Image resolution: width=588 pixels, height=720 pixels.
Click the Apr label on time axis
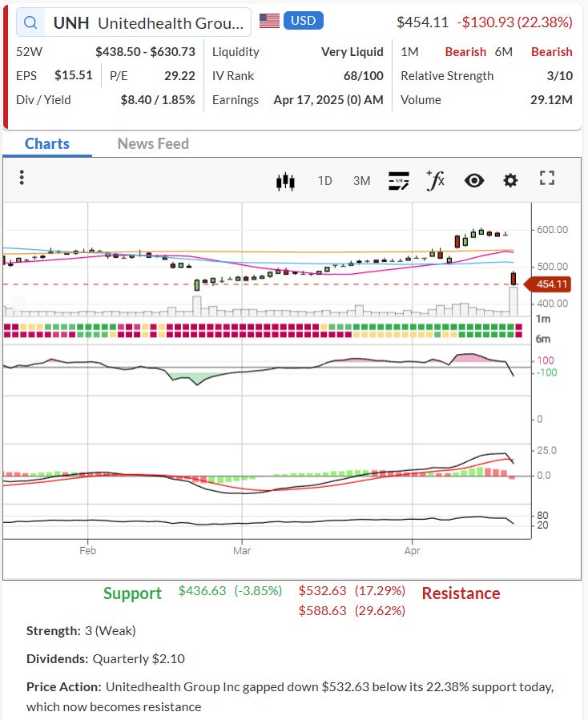[x=412, y=550]
